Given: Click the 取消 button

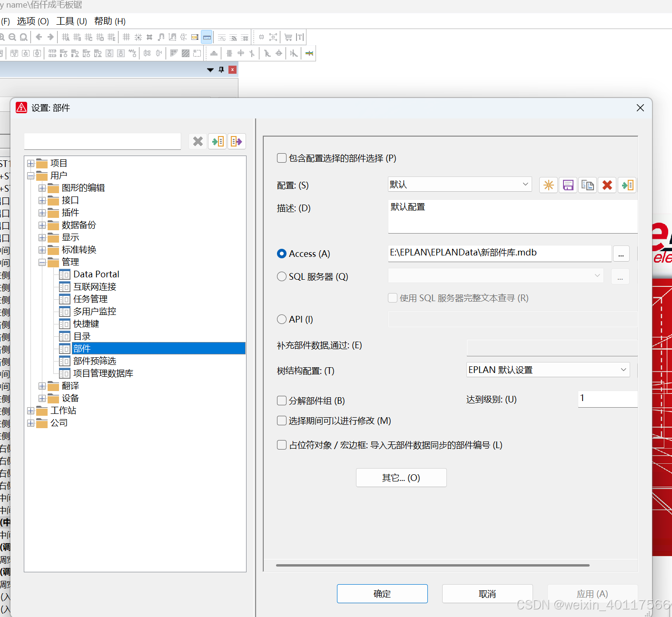Looking at the screenshot, I should click(x=487, y=594).
